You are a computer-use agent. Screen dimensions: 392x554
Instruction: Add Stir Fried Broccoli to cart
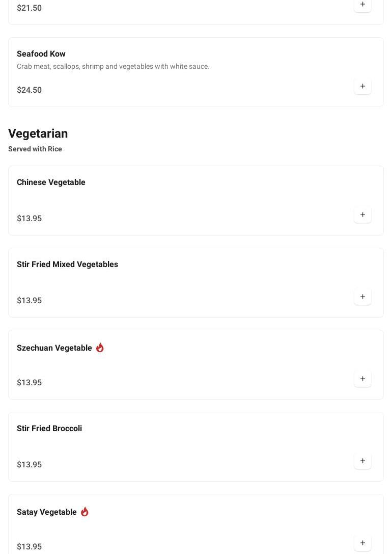(362, 460)
